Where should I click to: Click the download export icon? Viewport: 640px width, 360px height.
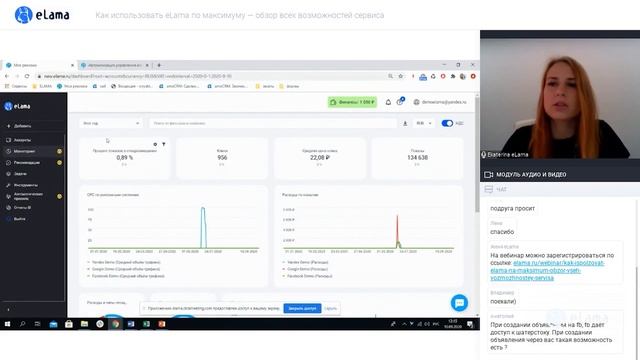[405, 123]
